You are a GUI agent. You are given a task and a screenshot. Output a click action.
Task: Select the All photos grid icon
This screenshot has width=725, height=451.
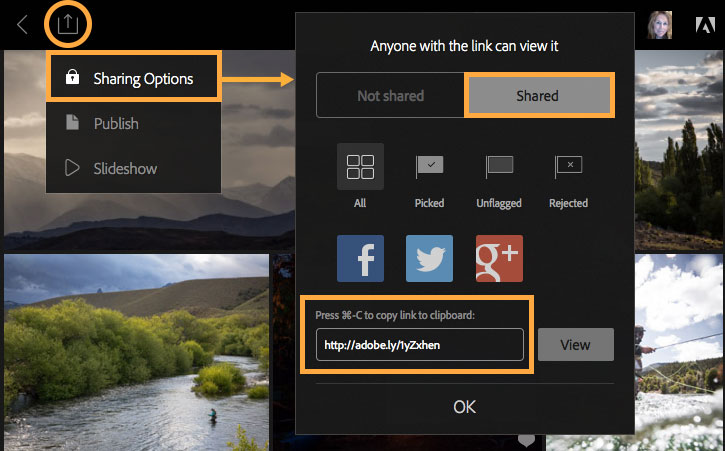[360, 167]
